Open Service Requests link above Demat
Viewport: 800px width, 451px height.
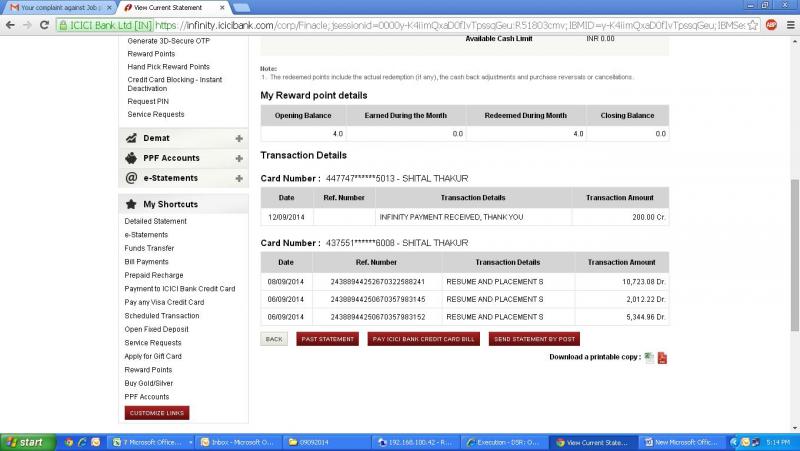point(156,114)
